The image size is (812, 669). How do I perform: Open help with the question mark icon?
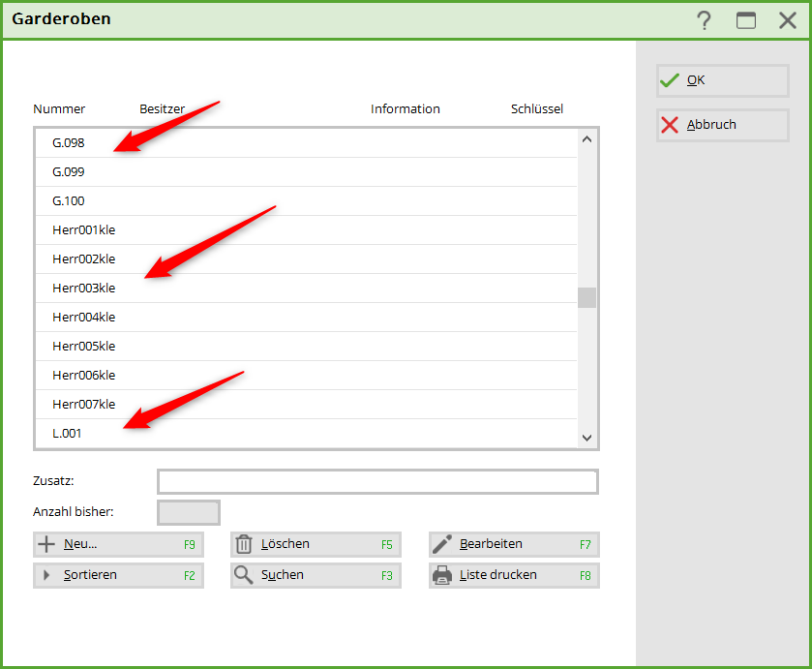click(x=704, y=20)
